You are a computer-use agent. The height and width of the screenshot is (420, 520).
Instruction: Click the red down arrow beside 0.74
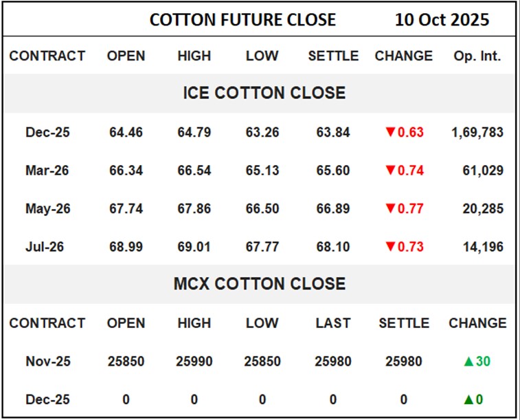(390, 170)
